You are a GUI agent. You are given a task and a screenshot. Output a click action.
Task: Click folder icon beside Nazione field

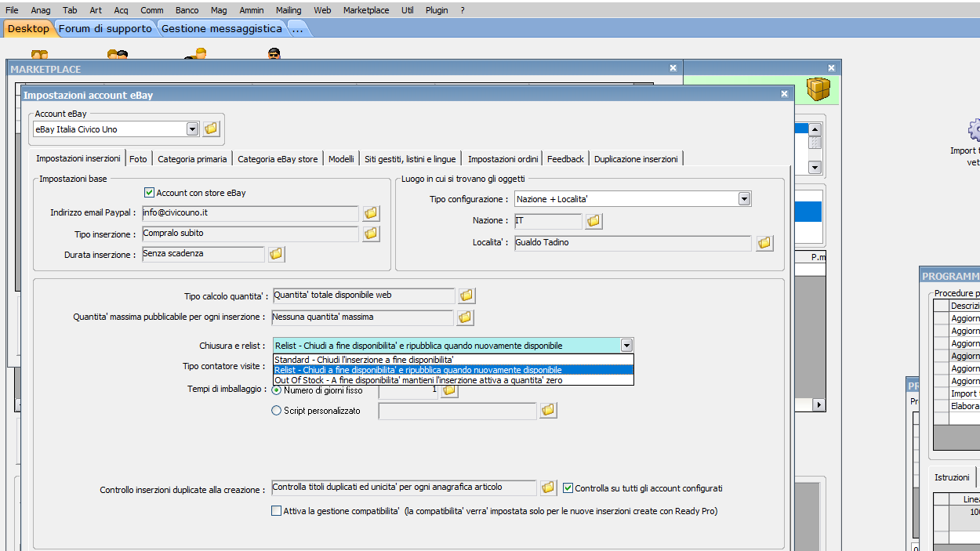593,221
